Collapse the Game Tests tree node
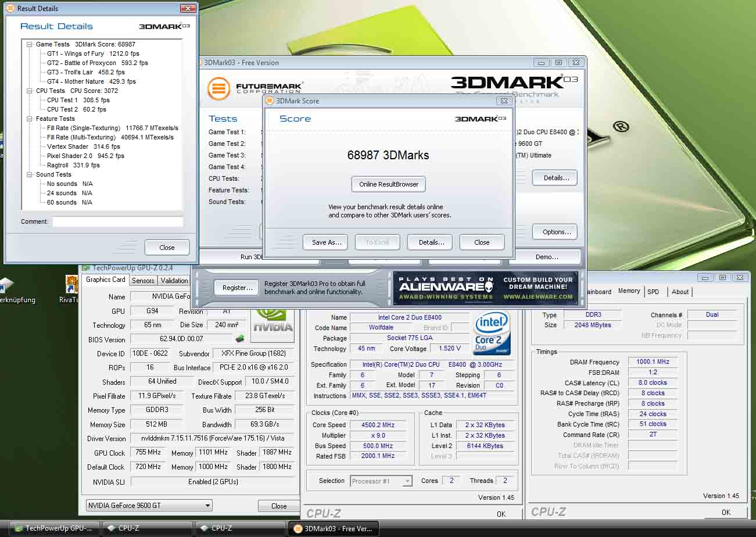The height and width of the screenshot is (537, 756). [29, 44]
